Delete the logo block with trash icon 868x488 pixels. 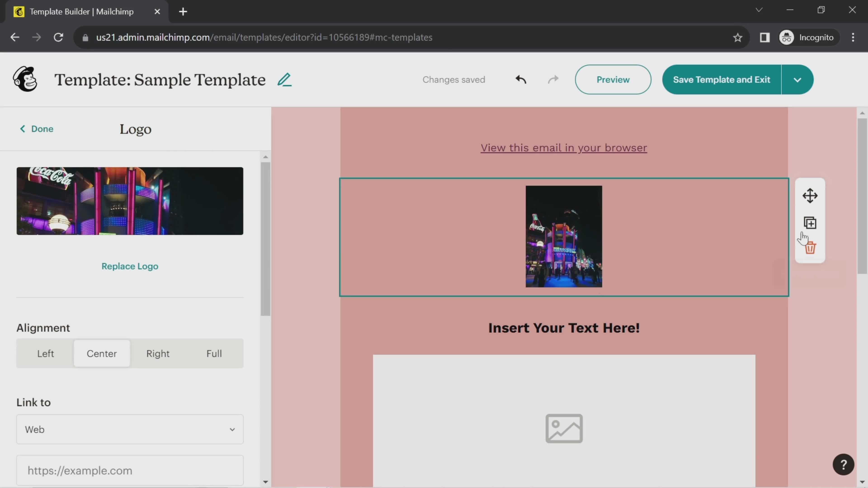(810, 248)
